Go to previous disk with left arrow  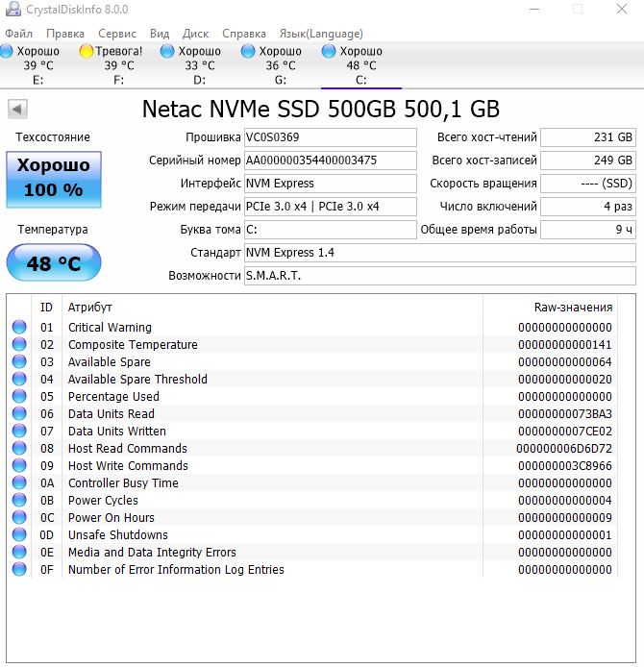17,110
